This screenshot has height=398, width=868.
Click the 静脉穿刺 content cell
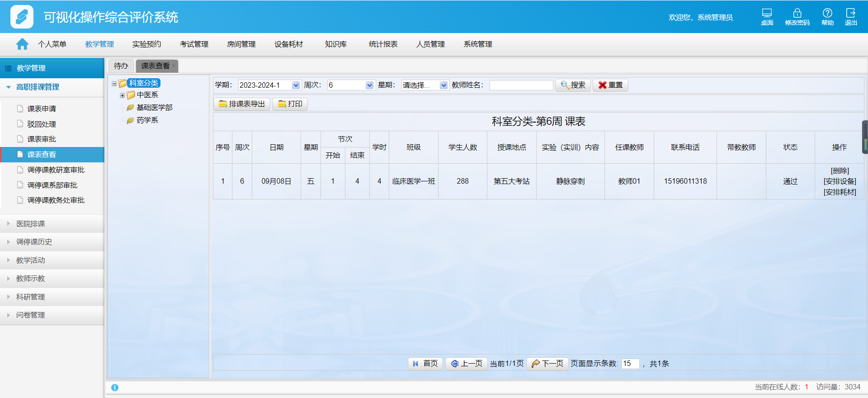pyautogui.click(x=571, y=181)
